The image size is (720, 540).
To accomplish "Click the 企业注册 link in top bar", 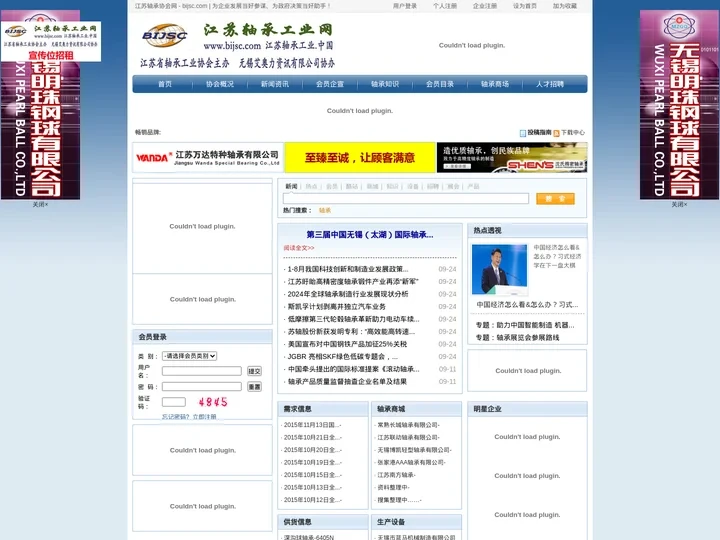I will click(x=485, y=6).
